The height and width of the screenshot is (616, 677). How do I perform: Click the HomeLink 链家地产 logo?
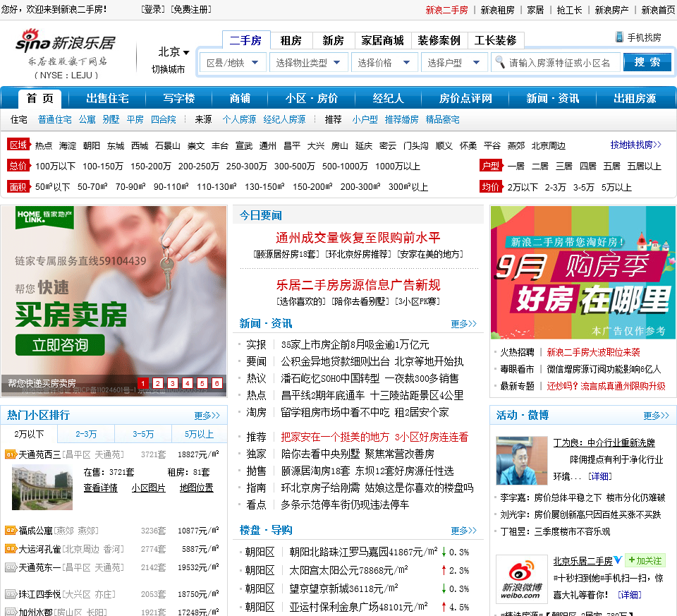pyautogui.click(x=44, y=217)
